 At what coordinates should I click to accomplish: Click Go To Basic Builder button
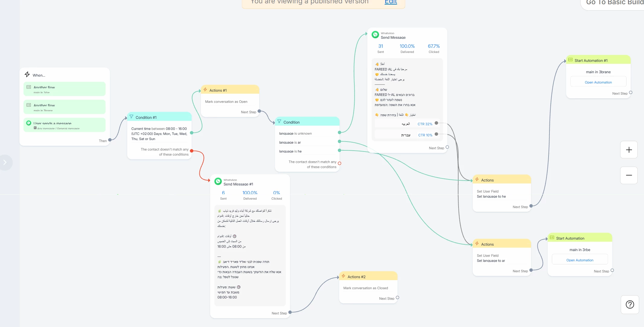613,3
